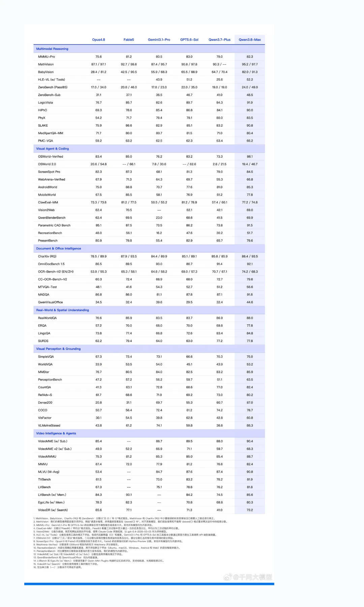Click the Qwen3.7-Plus column header

pos(219,40)
